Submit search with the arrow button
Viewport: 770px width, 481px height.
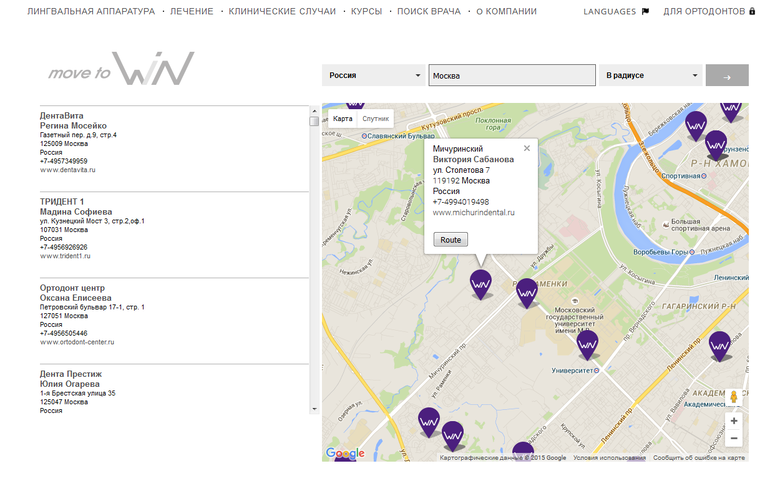726,75
